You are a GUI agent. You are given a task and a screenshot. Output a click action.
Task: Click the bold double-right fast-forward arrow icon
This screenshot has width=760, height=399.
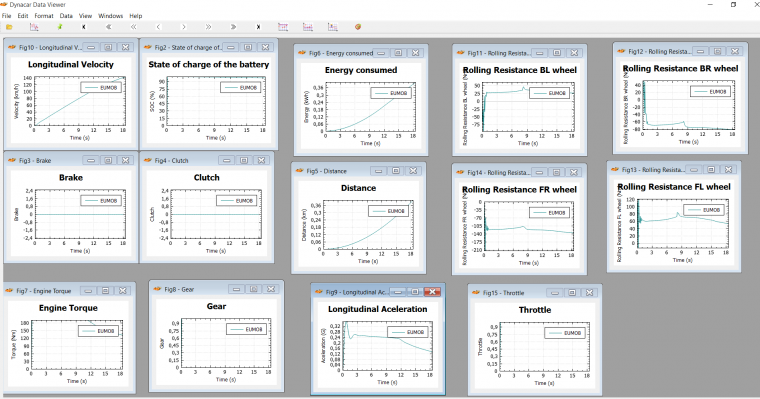(x=233, y=27)
